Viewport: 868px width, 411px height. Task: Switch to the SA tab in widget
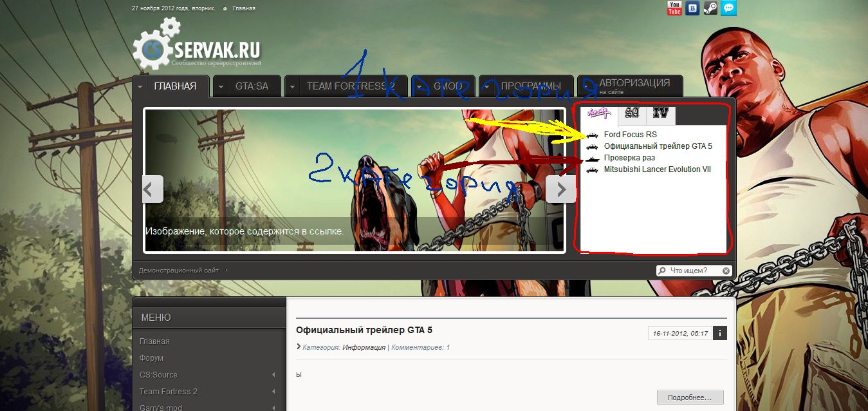tap(632, 114)
